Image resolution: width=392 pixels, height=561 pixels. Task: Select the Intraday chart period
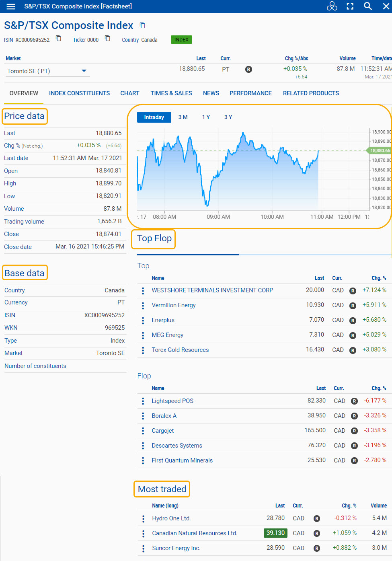click(154, 117)
